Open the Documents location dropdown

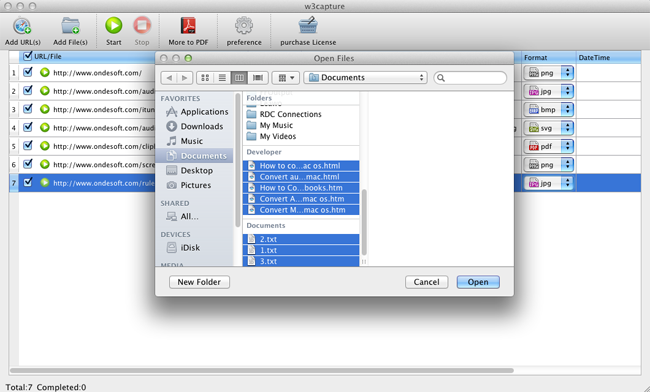tap(365, 77)
